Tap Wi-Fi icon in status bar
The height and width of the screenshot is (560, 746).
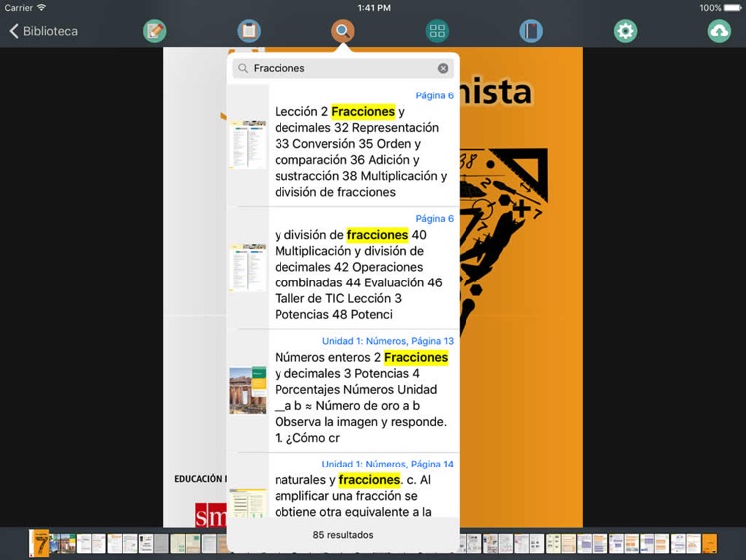click(42, 8)
